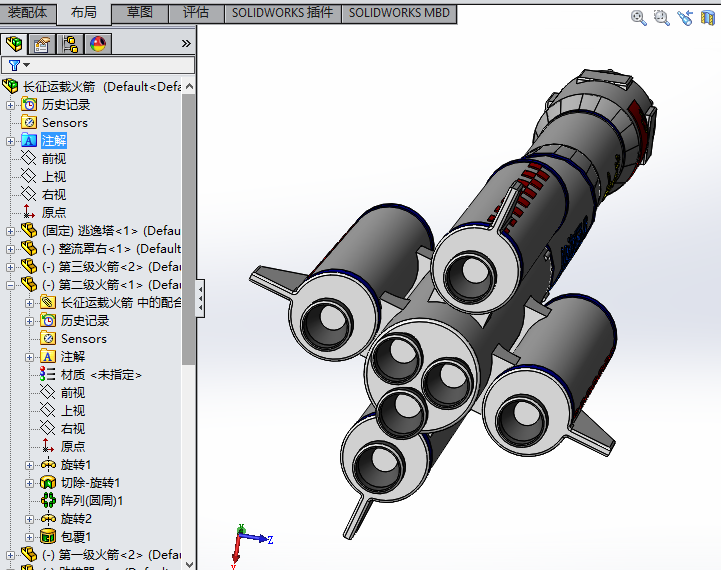Click top-level 历史记录 clock icon
721x570 pixels.
tap(29, 105)
